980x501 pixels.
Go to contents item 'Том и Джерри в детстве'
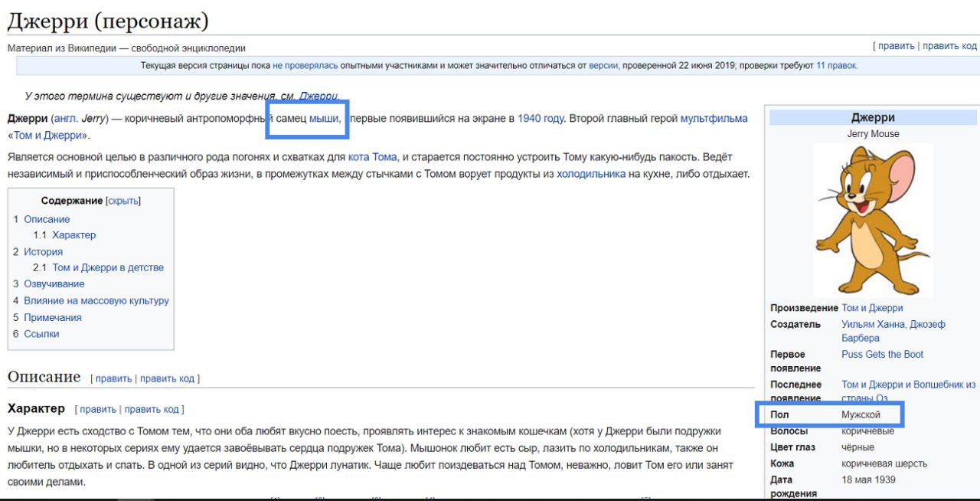coord(108,268)
